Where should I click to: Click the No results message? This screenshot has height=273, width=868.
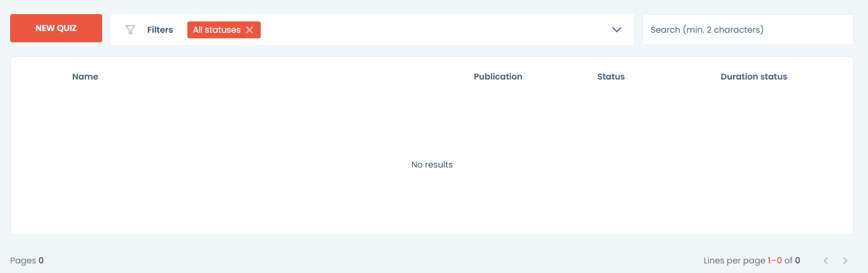(x=432, y=165)
